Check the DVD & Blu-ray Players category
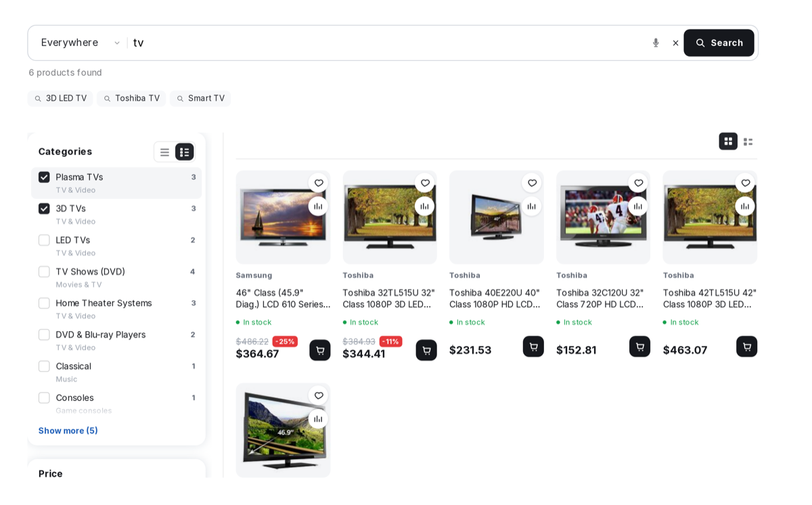812x505 pixels. tap(44, 334)
